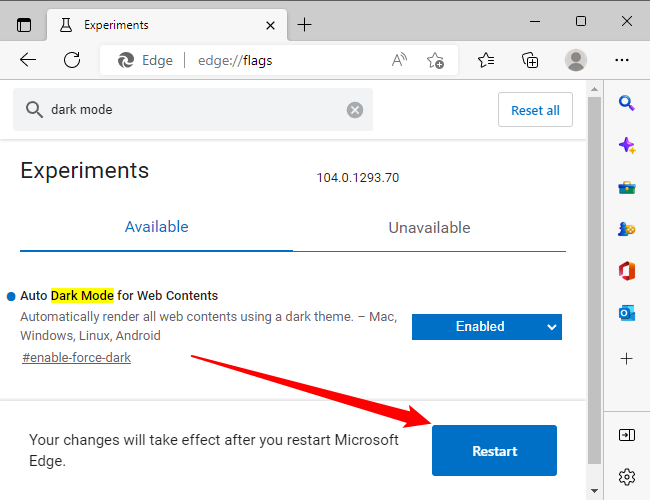Open the Collections icon
Viewport: 650px width, 500px height.
coord(531,60)
